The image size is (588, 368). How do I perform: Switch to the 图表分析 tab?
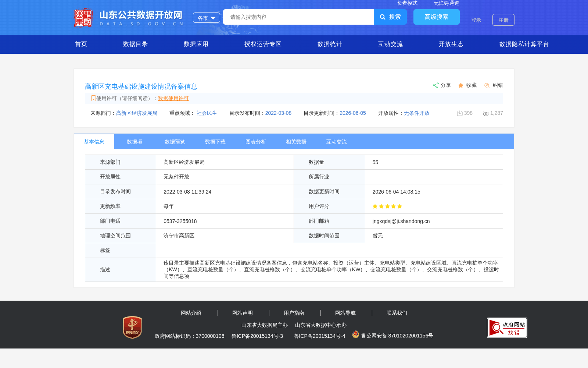coord(256,142)
